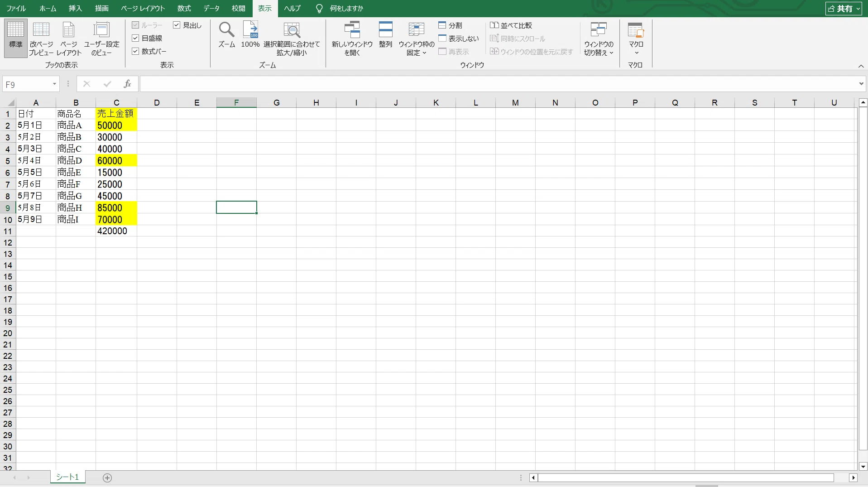Click the horizontal scrollbar right arrow

tap(854, 477)
